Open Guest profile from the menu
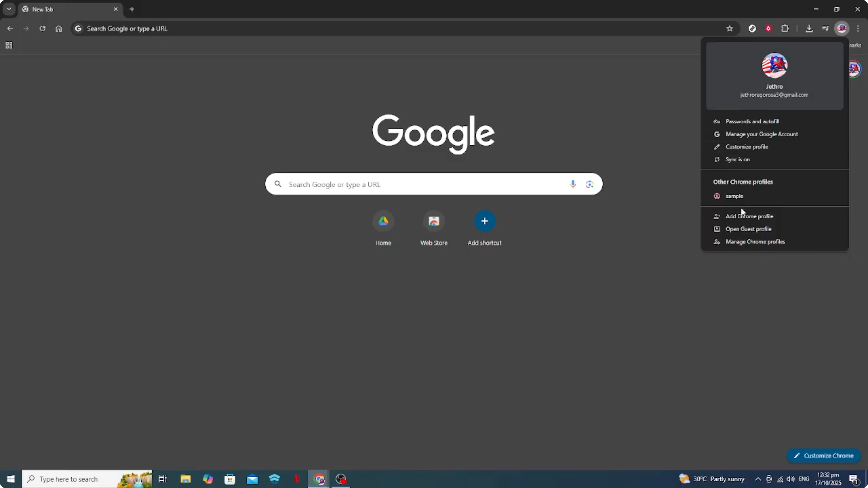Image resolution: width=868 pixels, height=488 pixels. tap(747, 229)
